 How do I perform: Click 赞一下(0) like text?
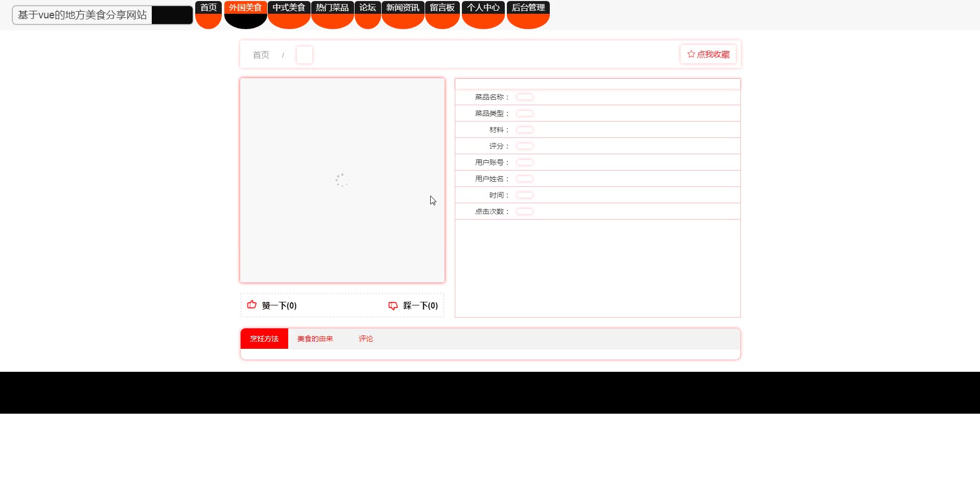click(x=279, y=305)
